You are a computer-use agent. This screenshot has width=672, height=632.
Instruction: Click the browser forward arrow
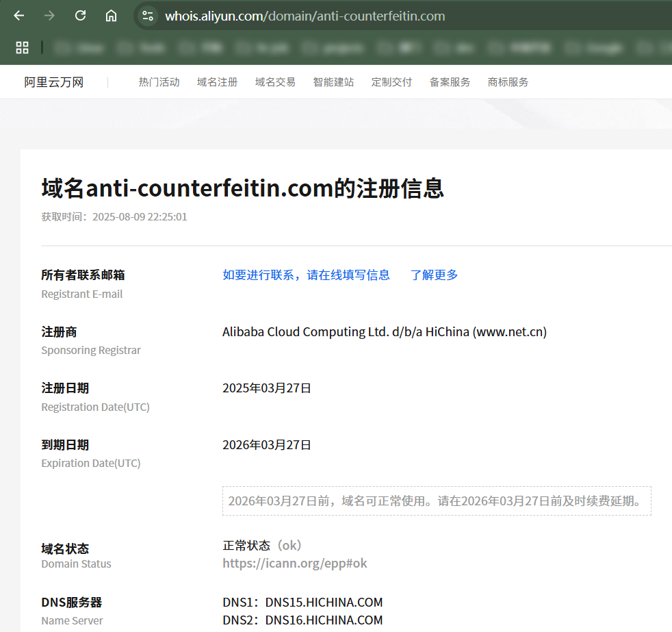50,16
